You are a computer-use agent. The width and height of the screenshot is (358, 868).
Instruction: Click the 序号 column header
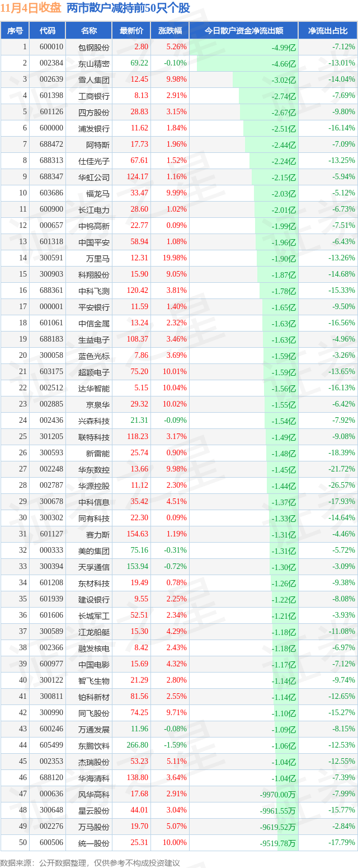pyautogui.click(x=15, y=31)
